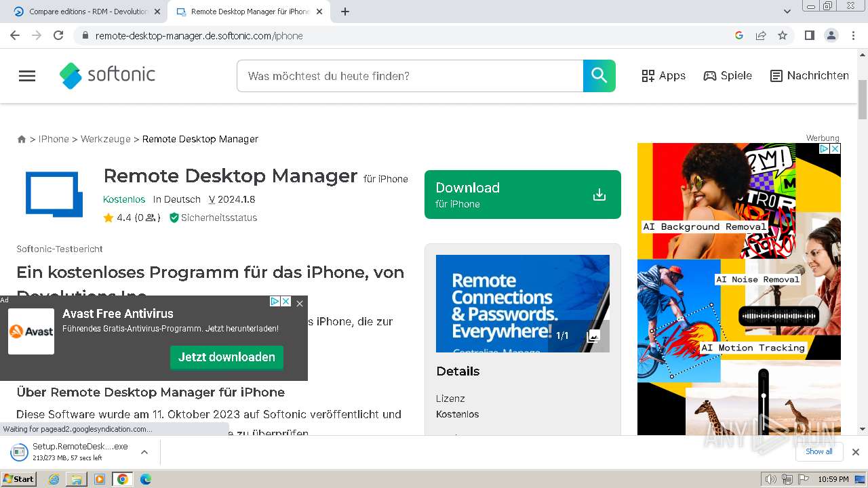Click the green search magnifier button
The image size is (868, 488).
coord(599,76)
